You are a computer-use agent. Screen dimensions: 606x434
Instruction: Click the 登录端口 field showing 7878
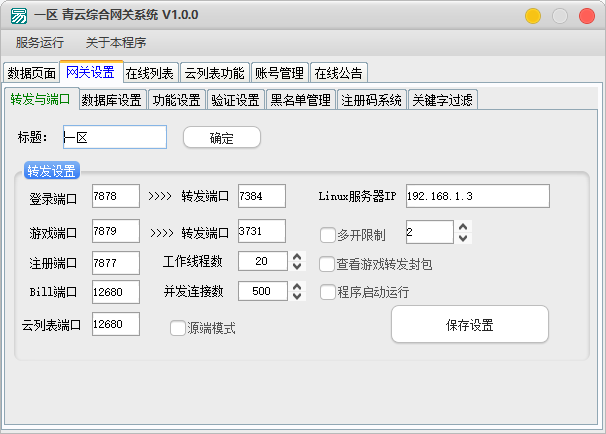point(115,196)
